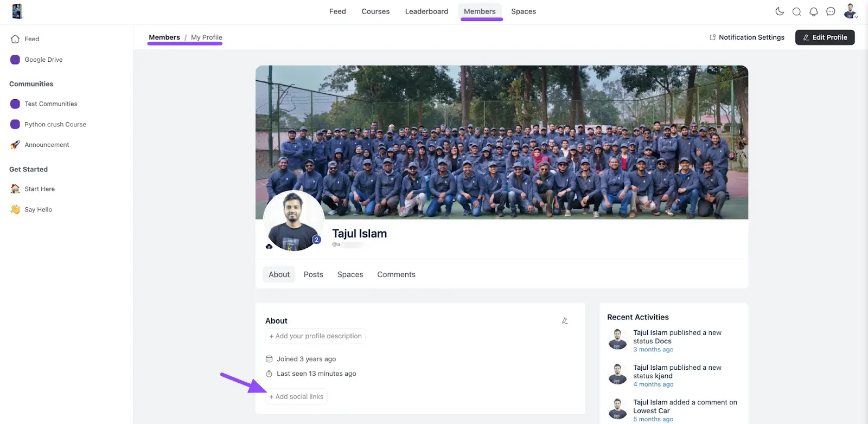This screenshot has width=868, height=424.
Task: Click the level 2 badge on avatar
Action: [316, 239]
